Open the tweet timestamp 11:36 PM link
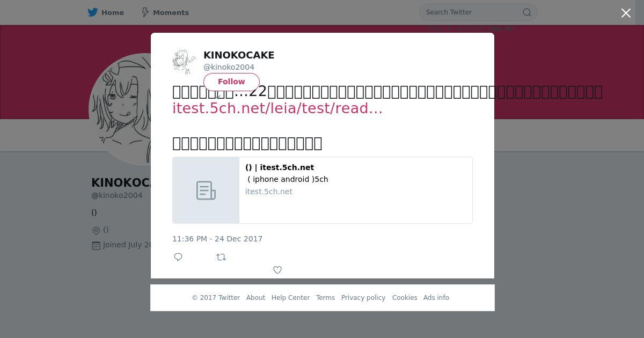The width and height of the screenshot is (644, 338). click(217, 239)
